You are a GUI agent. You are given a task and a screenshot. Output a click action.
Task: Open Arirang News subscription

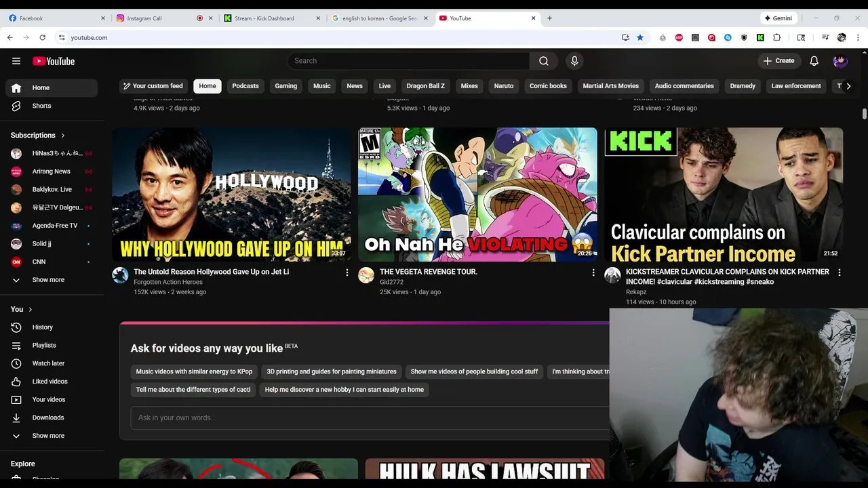52,171
